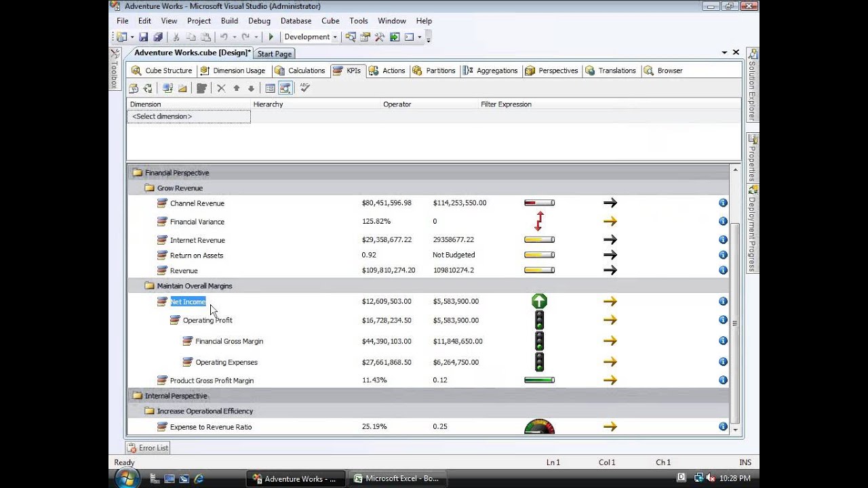Screen dimensions: 868x488
Task: Click the Save All toolbar icon
Action: click(x=158, y=37)
